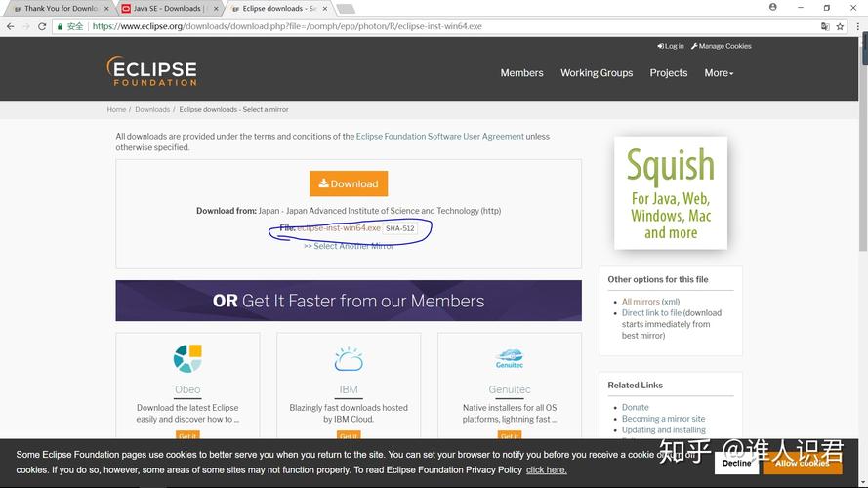Open a new browser tab
Viewport: 868px width, 488px height.
[346, 9]
